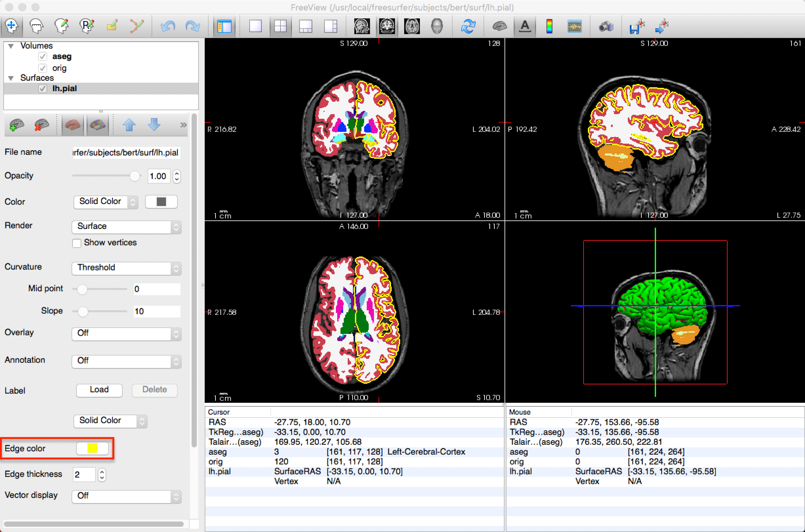This screenshot has height=532, width=805.
Task: Collapse the Surfaces tree group
Action: coord(11,78)
